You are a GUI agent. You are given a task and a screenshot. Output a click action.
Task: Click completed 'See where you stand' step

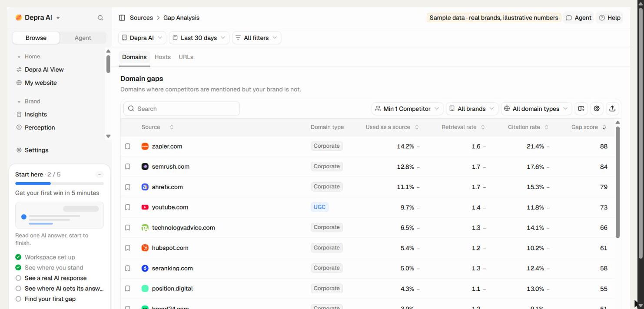click(49, 268)
